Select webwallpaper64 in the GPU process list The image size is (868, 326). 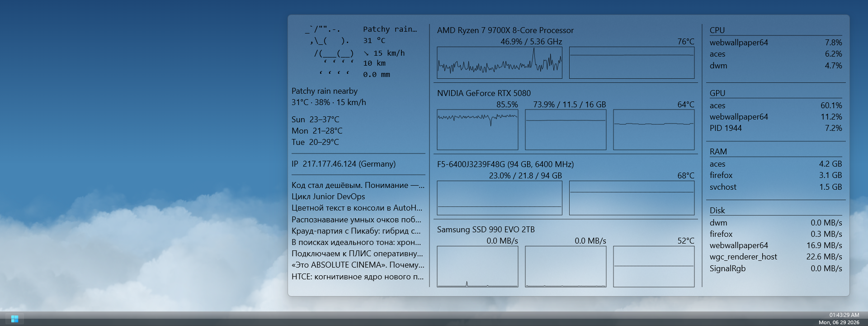[776, 117]
